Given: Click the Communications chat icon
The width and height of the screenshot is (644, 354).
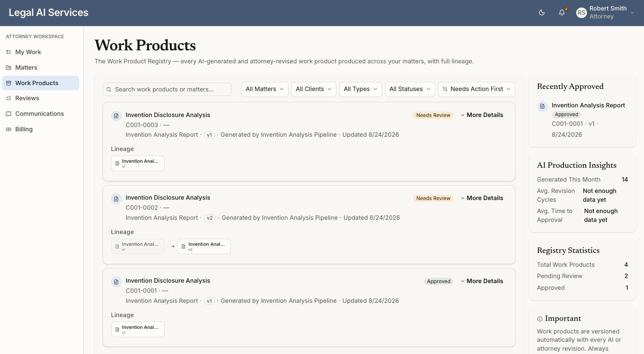Looking at the screenshot, I should (x=8, y=114).
